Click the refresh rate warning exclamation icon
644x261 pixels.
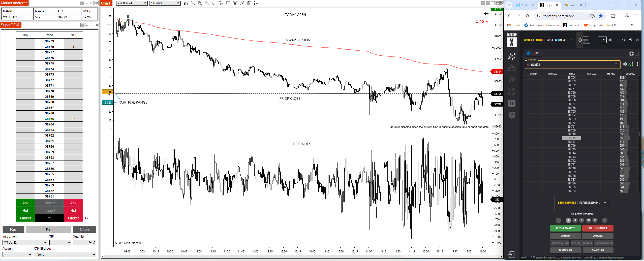580,40
